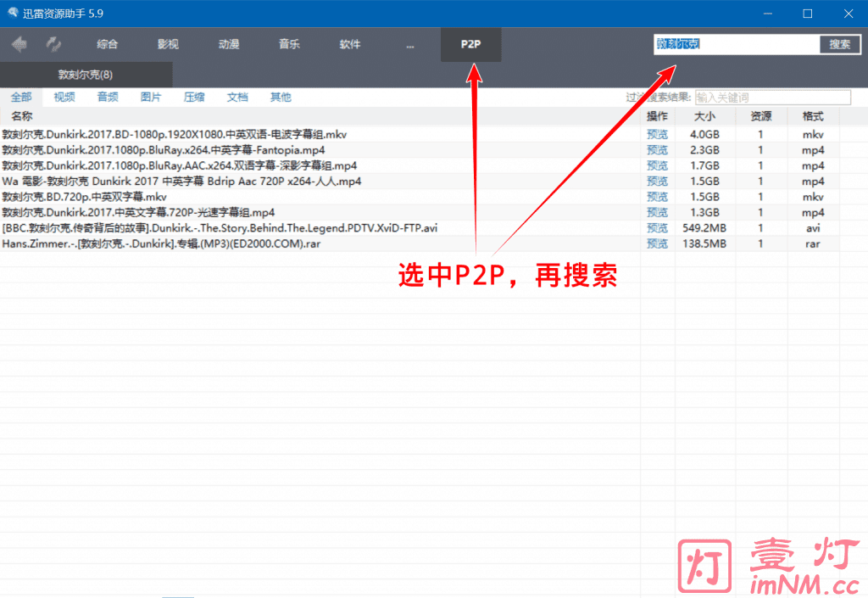The width and height of the screenshot is (868, 598).
Task: Sort results by 大小 column header
Action: click(x=704, y=116)
